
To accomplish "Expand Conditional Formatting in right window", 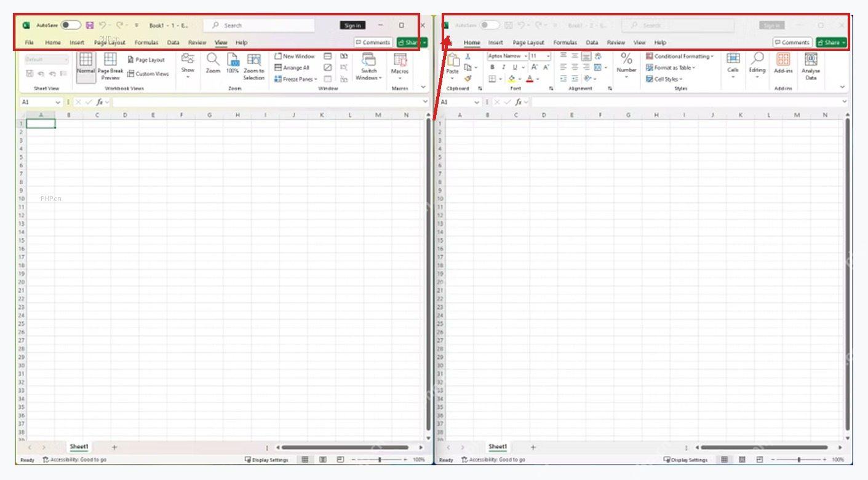I will coord(680,56).
